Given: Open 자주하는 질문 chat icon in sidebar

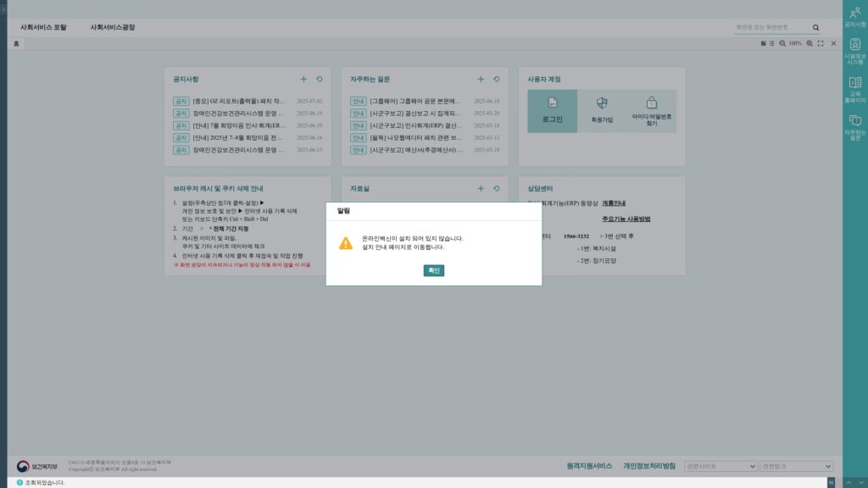Looking at the screenshot, I should pyautogui.click(x=854, y=128).
